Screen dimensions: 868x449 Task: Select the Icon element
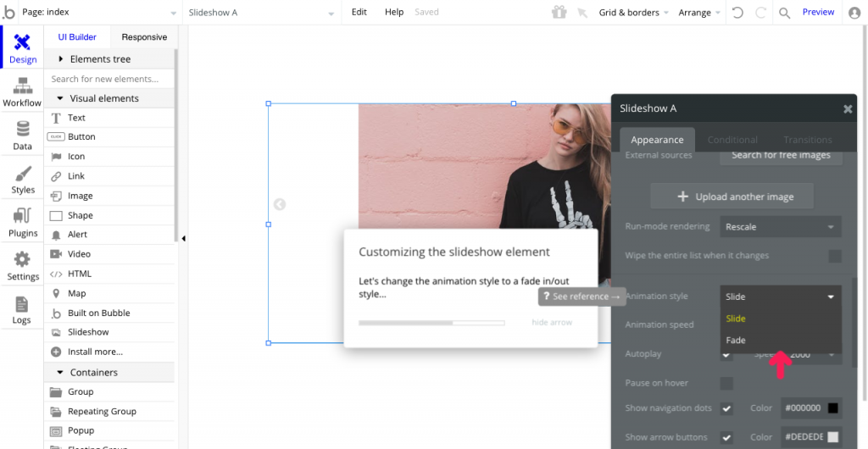109,157
